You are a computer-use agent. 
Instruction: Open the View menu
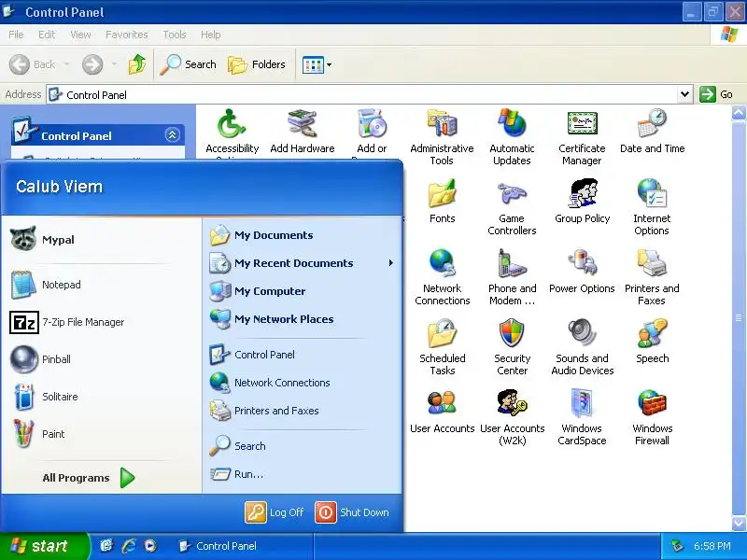click(80, 35)
